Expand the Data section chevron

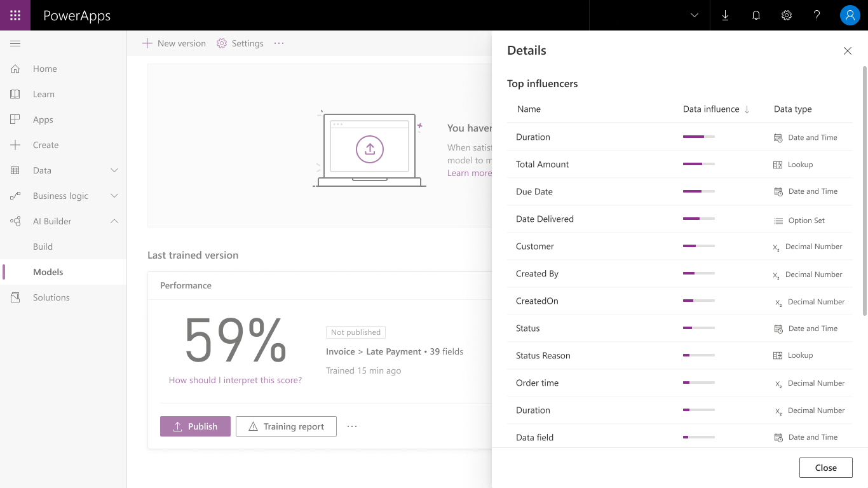click(x=114, y=170)
